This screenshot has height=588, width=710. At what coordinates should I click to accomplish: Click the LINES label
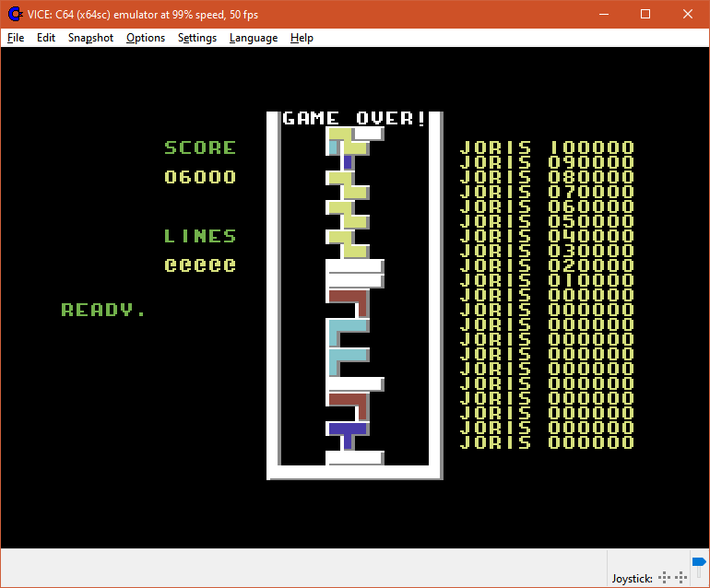[x=200, y=236]
